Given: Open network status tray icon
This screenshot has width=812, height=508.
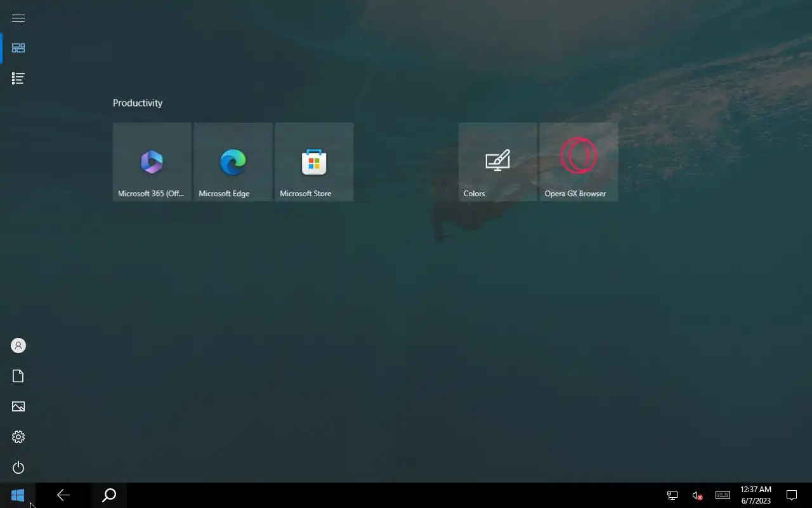Looking at the screenshot, I should [672, 495].
